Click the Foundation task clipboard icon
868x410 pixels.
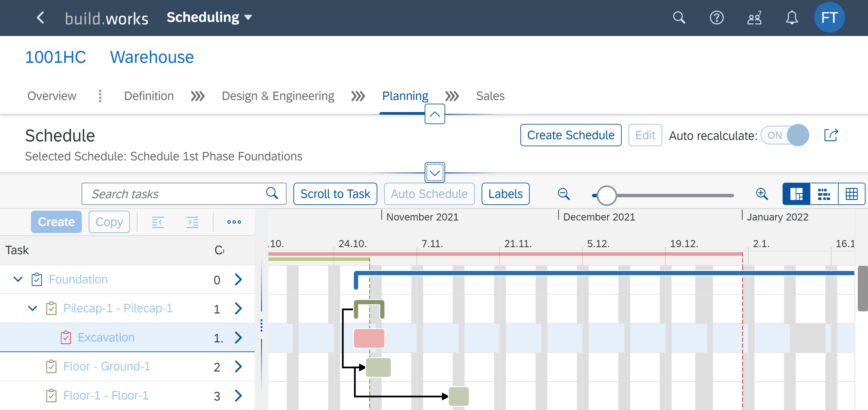click(37, 279)
